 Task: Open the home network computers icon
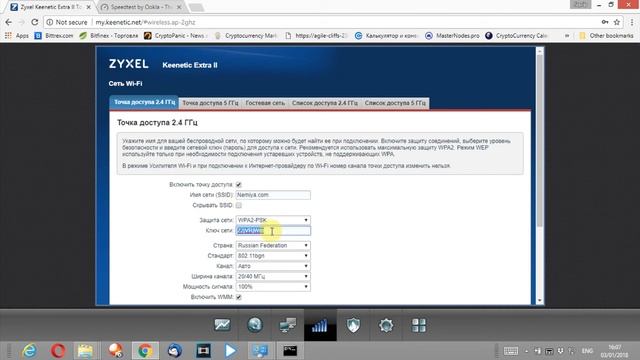pyautogui.click(x=287, y=325)
